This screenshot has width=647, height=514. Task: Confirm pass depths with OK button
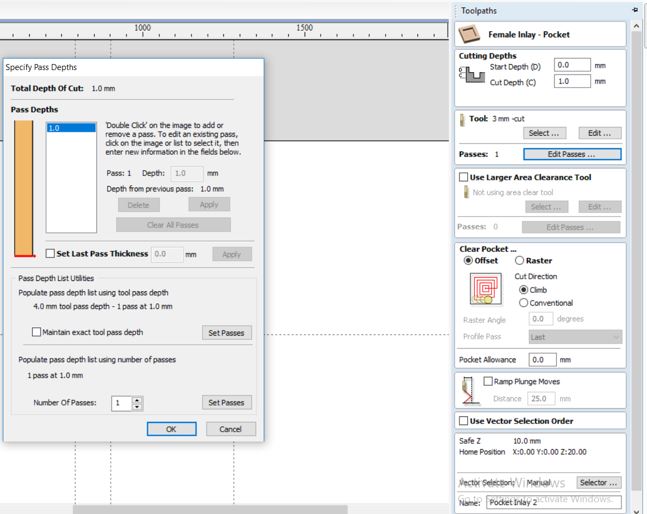(172, 429)
